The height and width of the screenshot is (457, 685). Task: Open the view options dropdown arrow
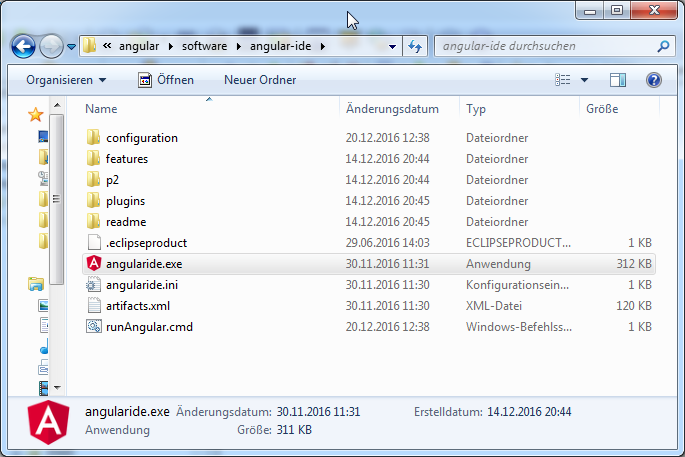tap(584, 80)
